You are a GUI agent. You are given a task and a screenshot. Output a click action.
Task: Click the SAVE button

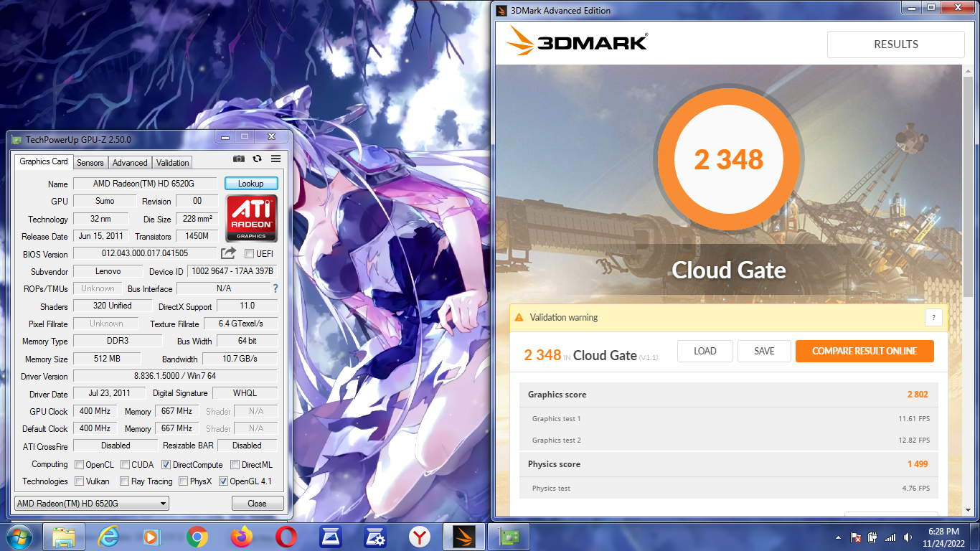(765, 351)
